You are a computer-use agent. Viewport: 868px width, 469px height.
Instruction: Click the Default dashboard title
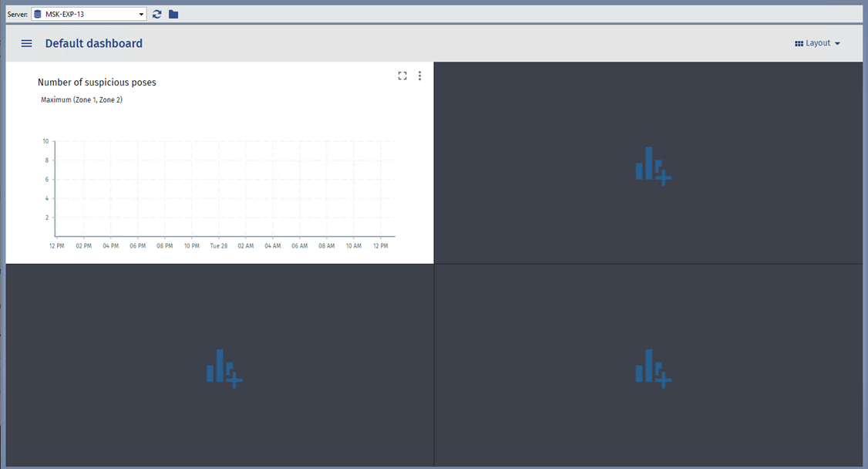(x=93, y=44)
